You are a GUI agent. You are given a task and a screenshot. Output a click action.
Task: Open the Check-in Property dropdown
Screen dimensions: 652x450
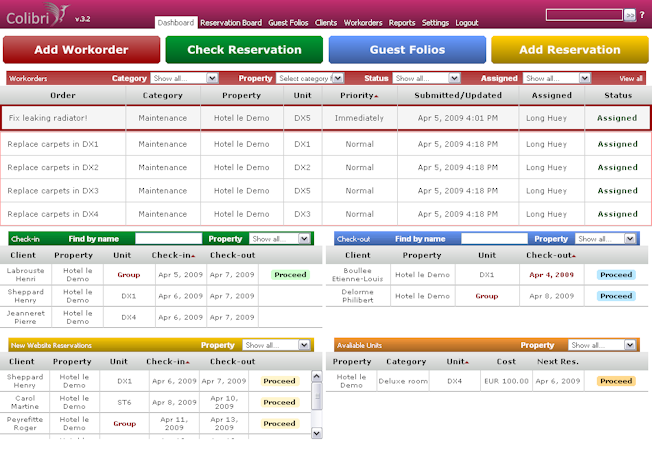(x=280, y=239)
